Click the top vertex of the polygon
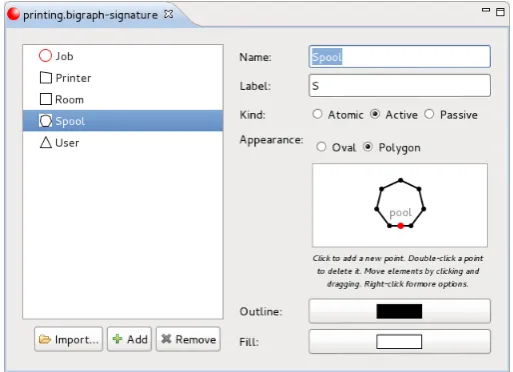The height and width of the screenshot is (372, 513). [401, 180]
